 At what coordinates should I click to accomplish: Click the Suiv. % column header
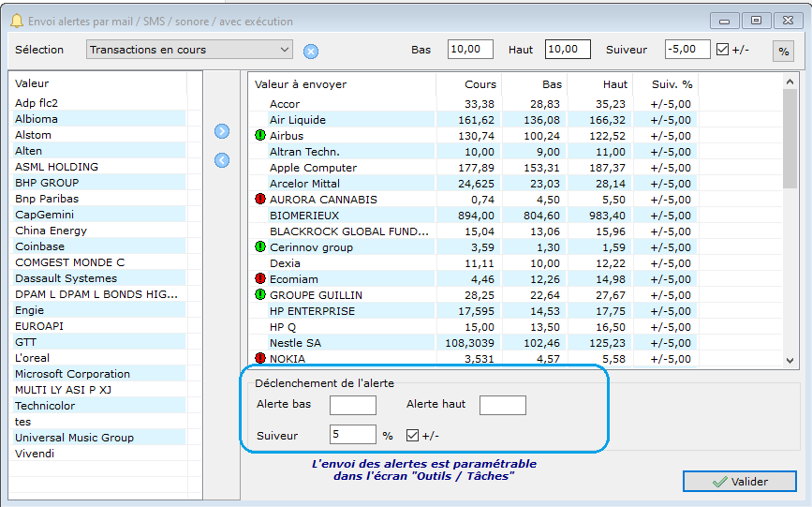(x=666, y=84)
